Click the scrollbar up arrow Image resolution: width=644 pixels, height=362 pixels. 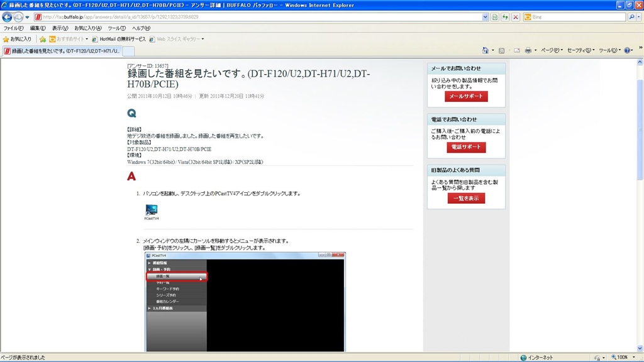coord(640,62)
